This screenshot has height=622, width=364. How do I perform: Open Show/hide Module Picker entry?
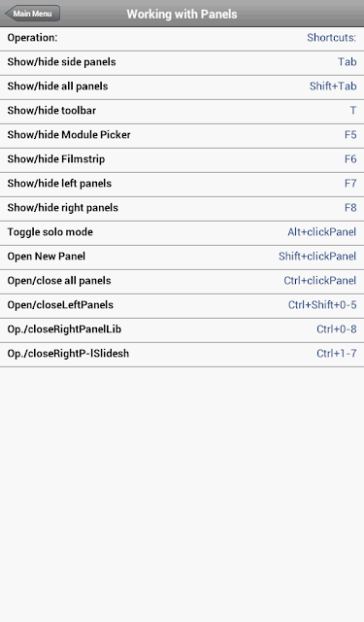(182, 135)
